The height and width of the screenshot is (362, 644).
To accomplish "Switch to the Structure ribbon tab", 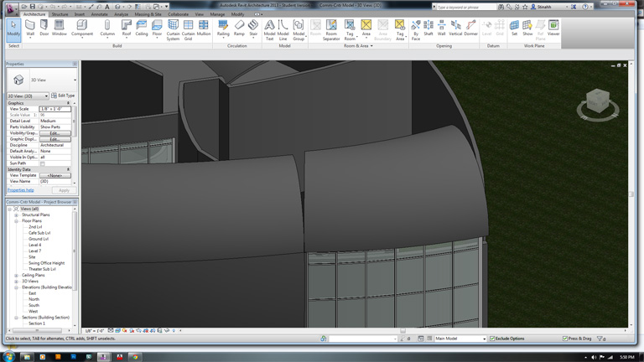I will (60, 14).
